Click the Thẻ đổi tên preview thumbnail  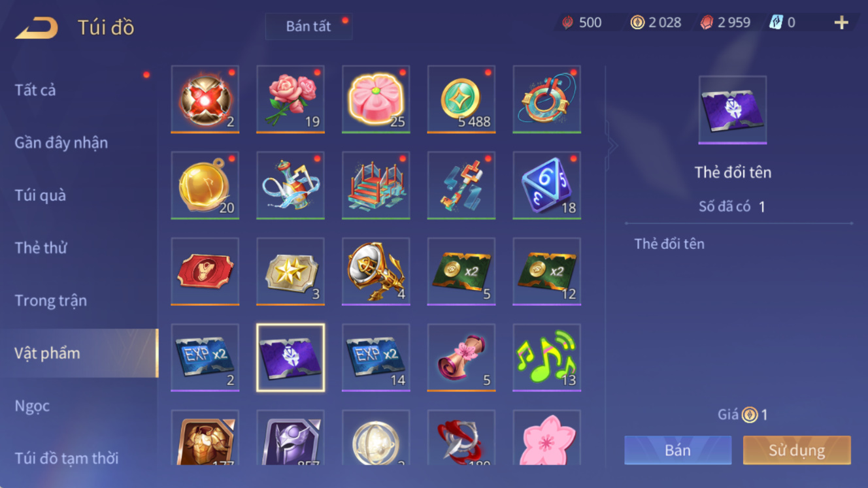click(733, 110)
